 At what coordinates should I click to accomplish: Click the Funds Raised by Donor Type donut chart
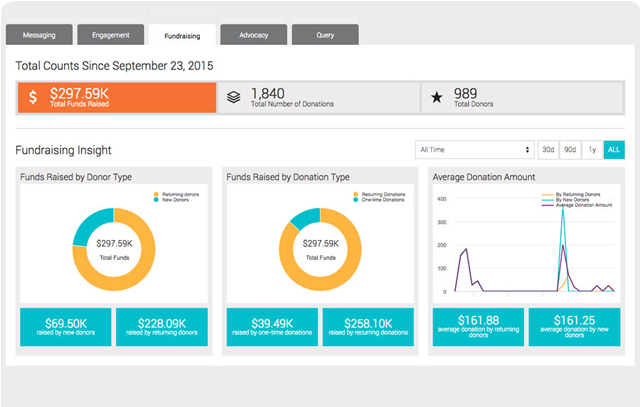pyautogui.click(x=113, y=245)
